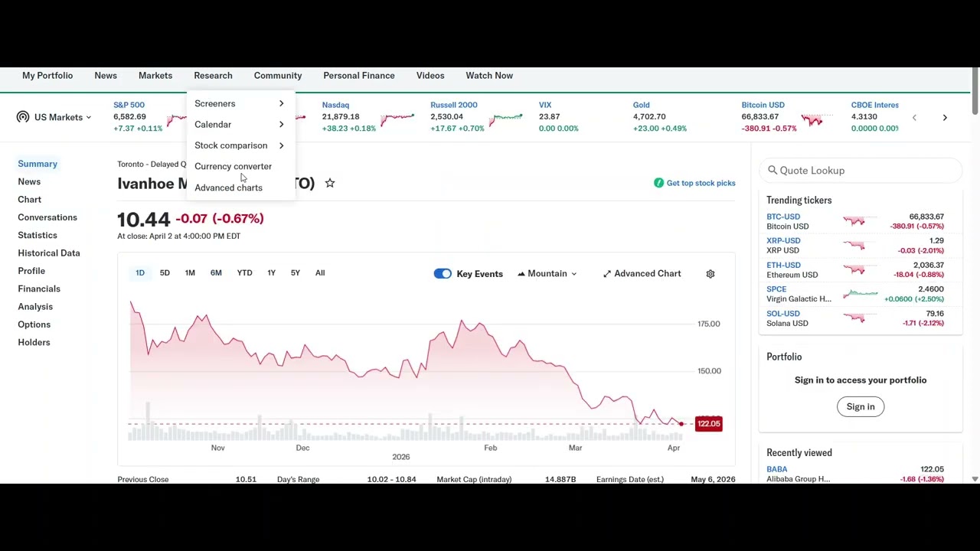Focus the Quote Lookup input field
980x551 pixels.
point(861,171)
